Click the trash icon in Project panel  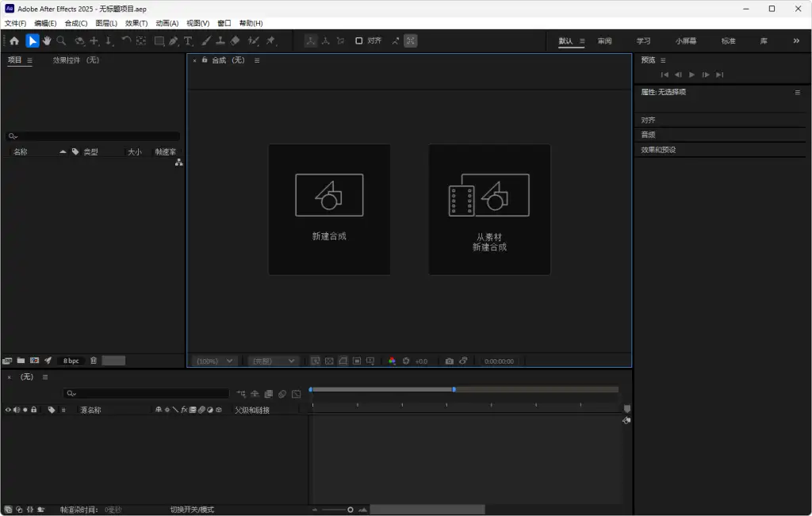coord(94,361)
